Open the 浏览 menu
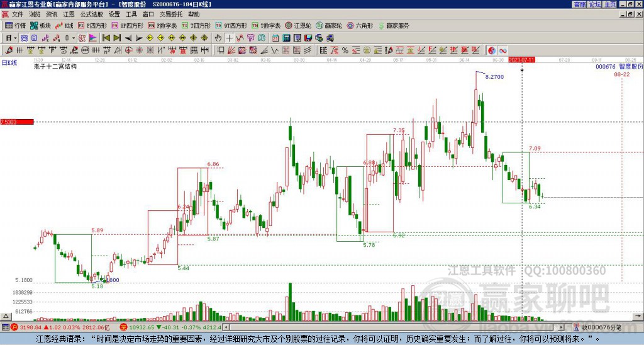Viewport: 644px width, 345px height. click(35, 14)
